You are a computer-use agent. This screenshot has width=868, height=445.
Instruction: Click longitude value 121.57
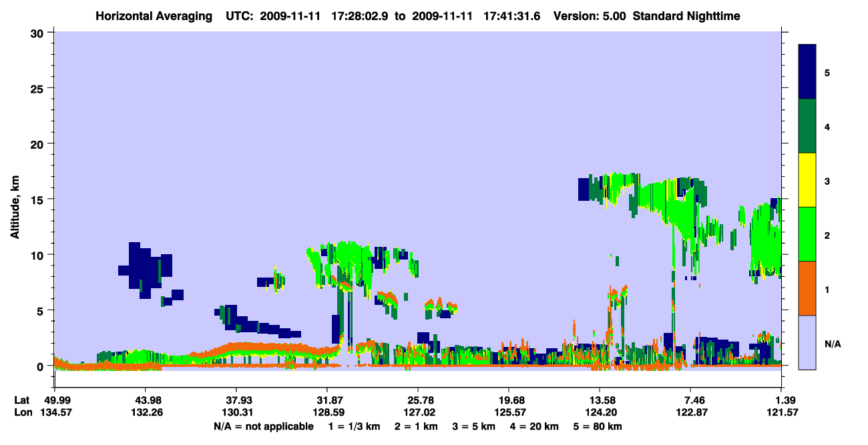click(782, 412)
